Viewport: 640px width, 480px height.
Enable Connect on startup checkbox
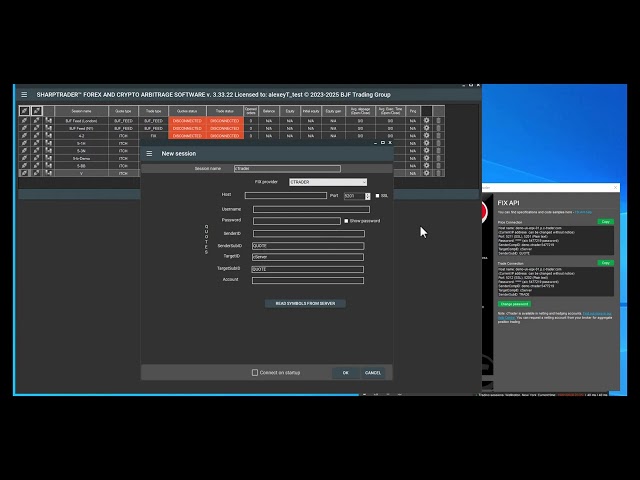click(255, 373)
